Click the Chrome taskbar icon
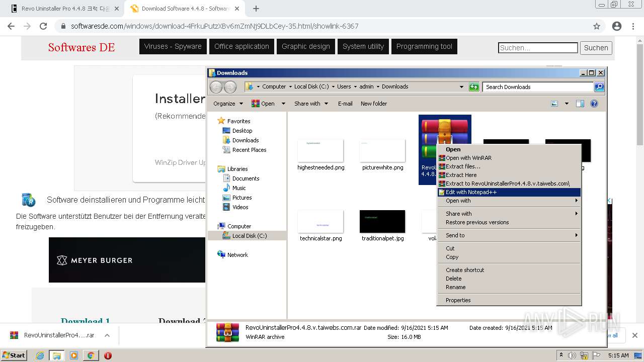644x362 pixels. 91,355
